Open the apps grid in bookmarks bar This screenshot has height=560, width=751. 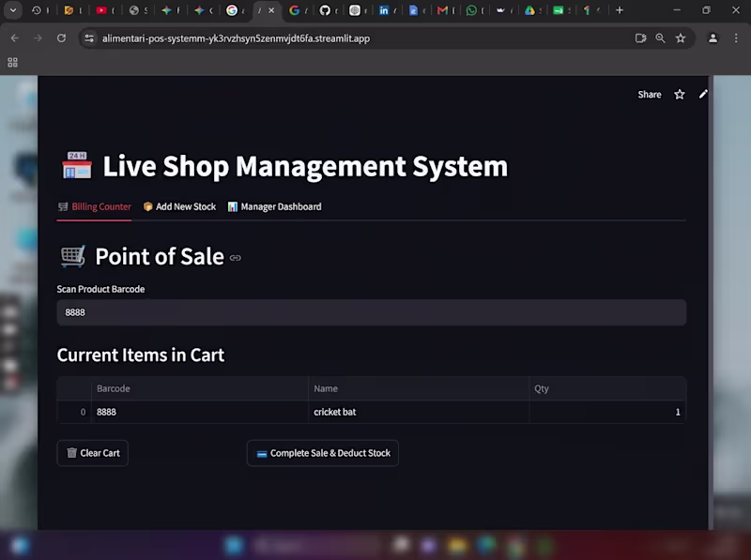coord(12,62)
